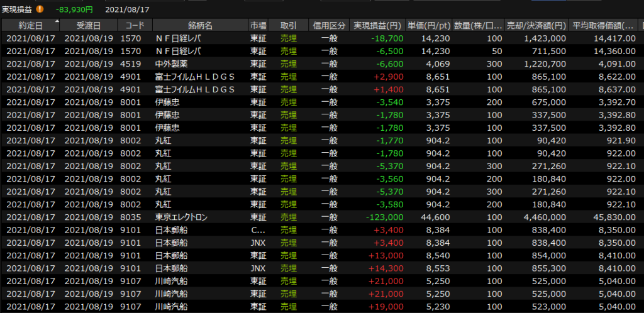Click the 市場 column header
This screenshot has width=644, height=313.
[x=258, y=26]
